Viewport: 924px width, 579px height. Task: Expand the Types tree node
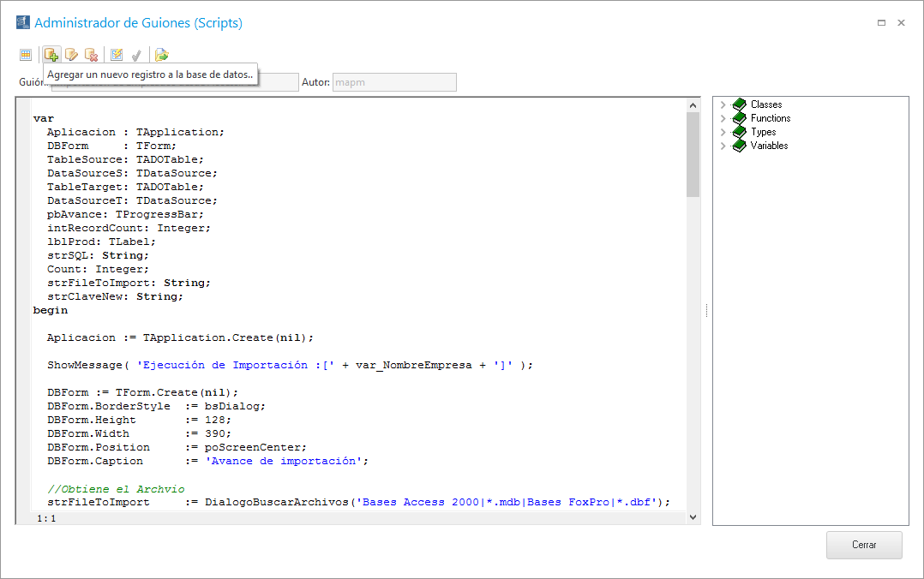click(x=723, y=132)
